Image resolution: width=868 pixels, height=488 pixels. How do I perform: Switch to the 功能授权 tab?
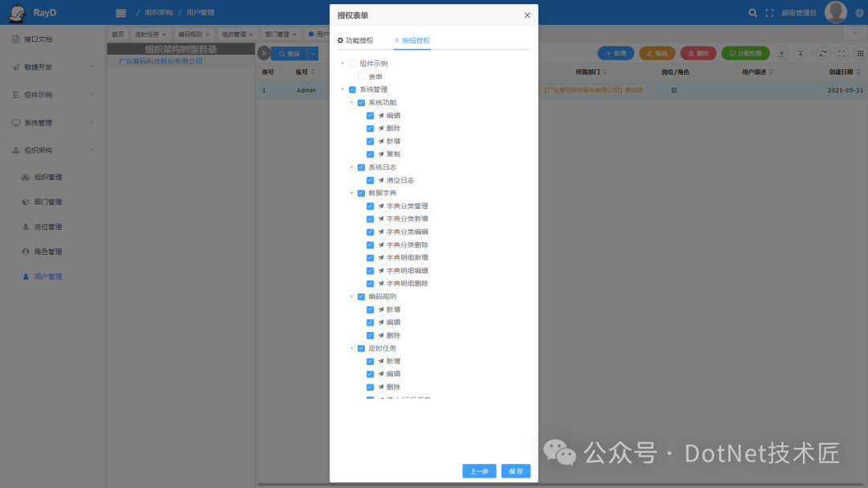coord(355,40)
